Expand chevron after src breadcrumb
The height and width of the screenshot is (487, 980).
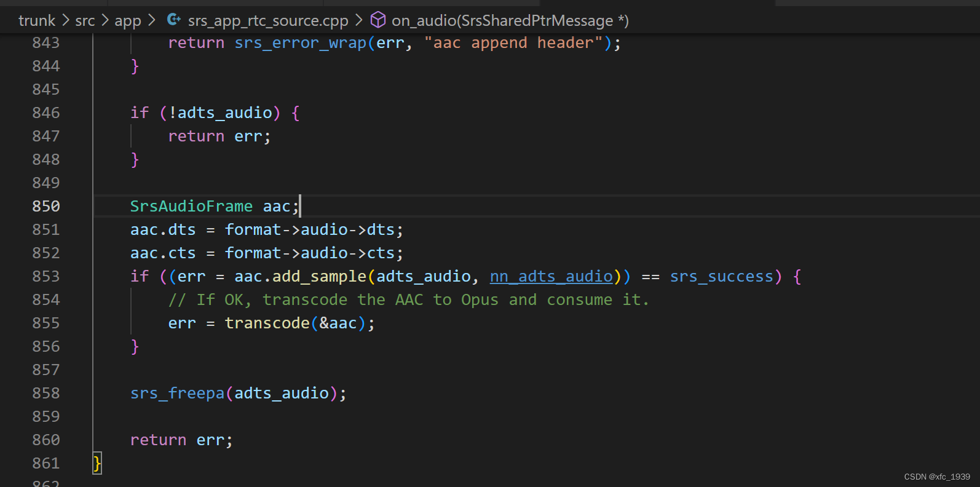pyautogui.click(x=105, y=20)
